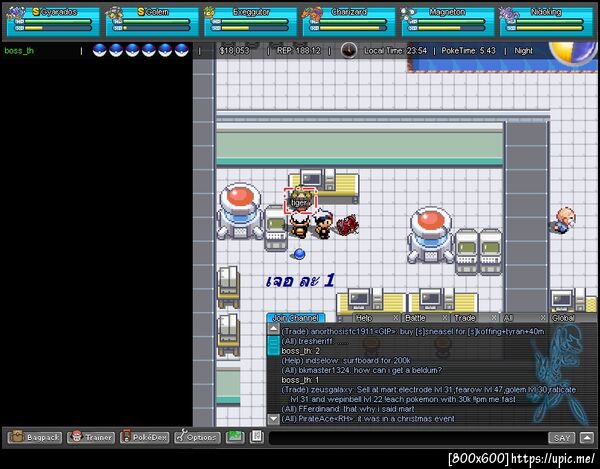Select Nidoking in the party bar
Viewport: 600px width, 469px height.
point(546,21)
